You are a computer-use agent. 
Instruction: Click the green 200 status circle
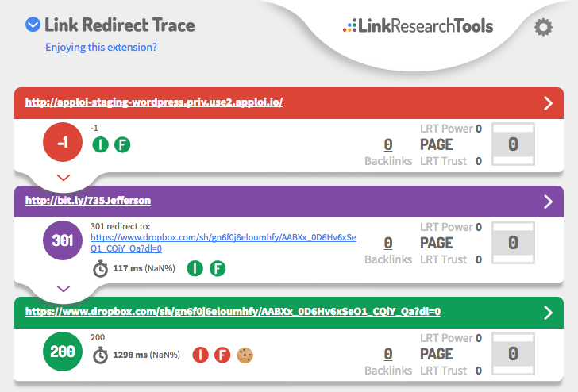[x=63, y=352]
